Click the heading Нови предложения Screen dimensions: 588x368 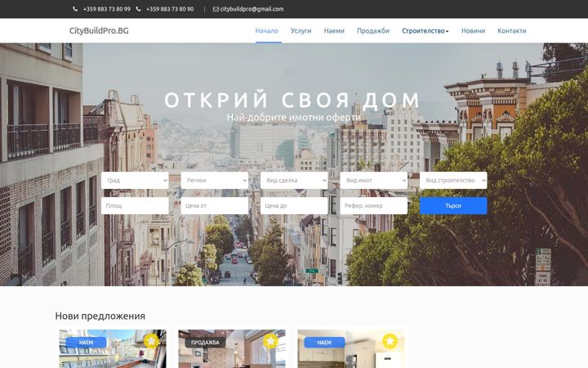click(x=100, y=316)
